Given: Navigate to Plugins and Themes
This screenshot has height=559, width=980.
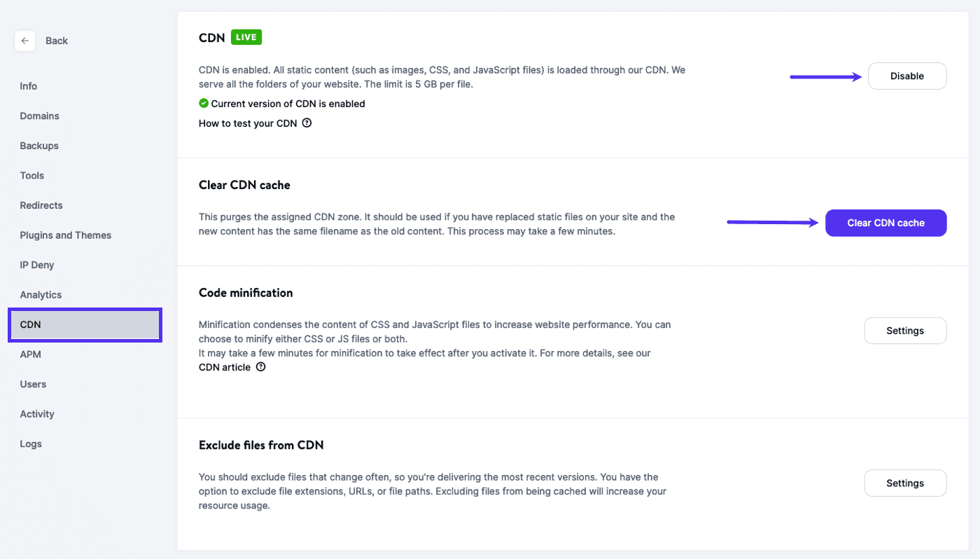Looking at the screenshot, I should tap(65, 235).
